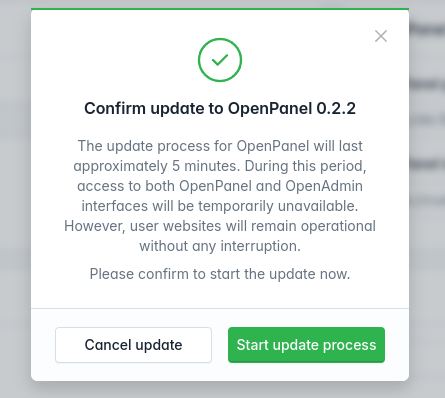Cancel the update
The width and height of the screenshot is (445, 398).
(133, 345)
